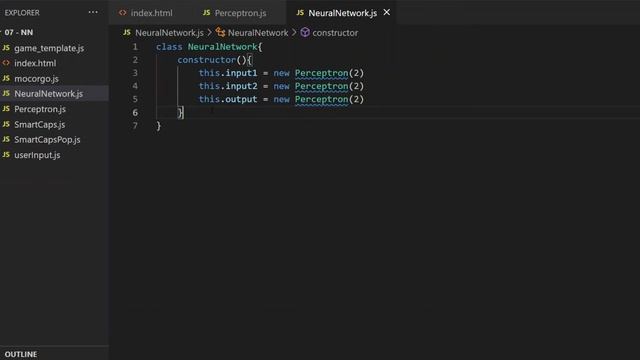Click the closing brace on line 6
Screen dimensions: 640x360
pyautogui.click(x=180, y=113)
